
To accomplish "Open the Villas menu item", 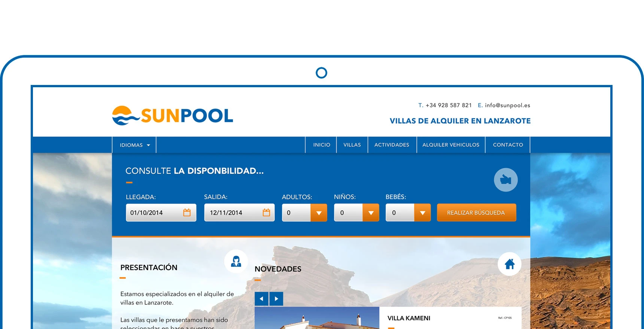I will pyautogui.click(x=352, y=145).
